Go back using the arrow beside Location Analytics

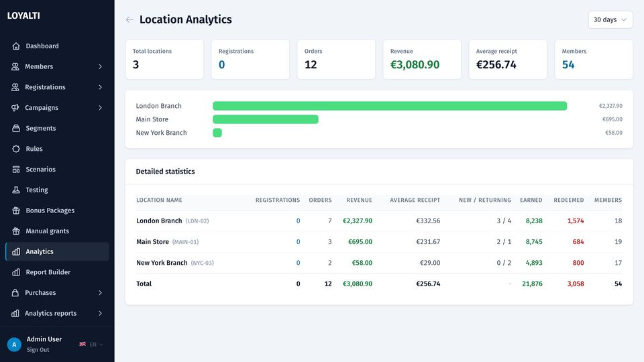click(x=129, y=19)
